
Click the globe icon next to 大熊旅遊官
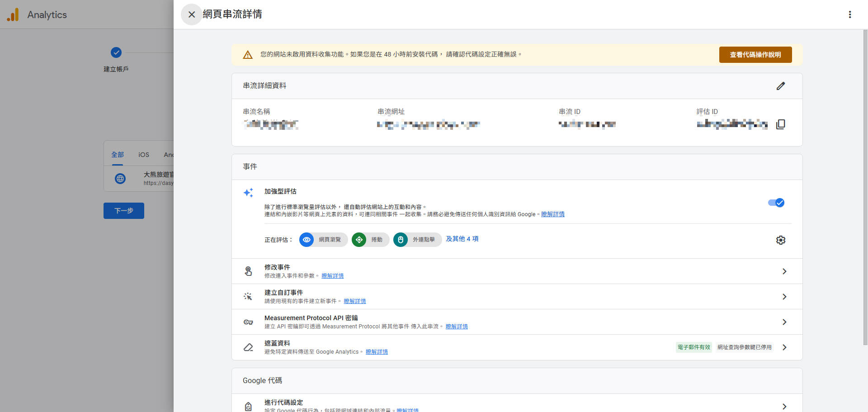pyautogui.click(x=120, y=178)
